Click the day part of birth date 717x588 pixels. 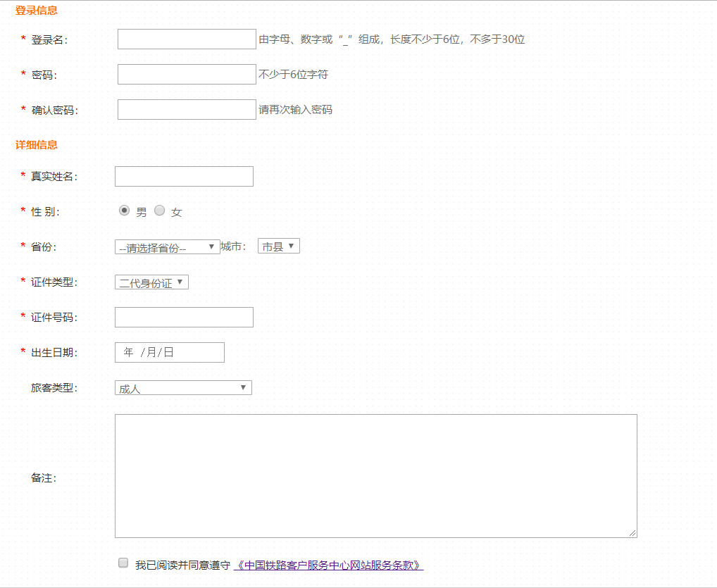[x=168, y=353]
